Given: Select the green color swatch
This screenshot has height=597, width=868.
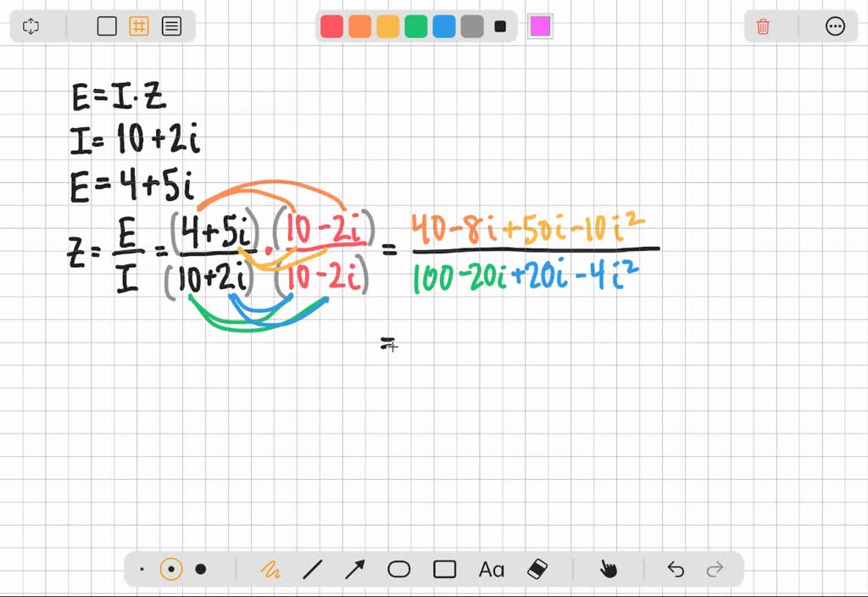Looking at the screenshot, I should tap(415, 26).
